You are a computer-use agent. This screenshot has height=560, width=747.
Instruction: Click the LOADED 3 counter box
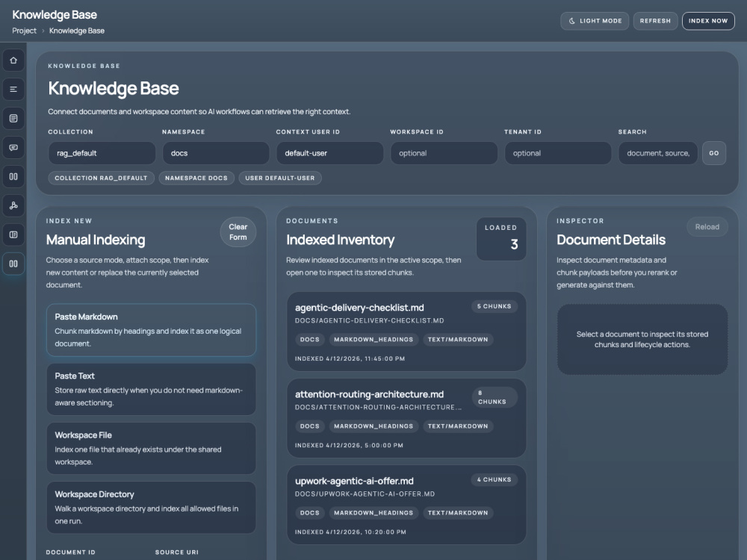(x=501, y=239)
